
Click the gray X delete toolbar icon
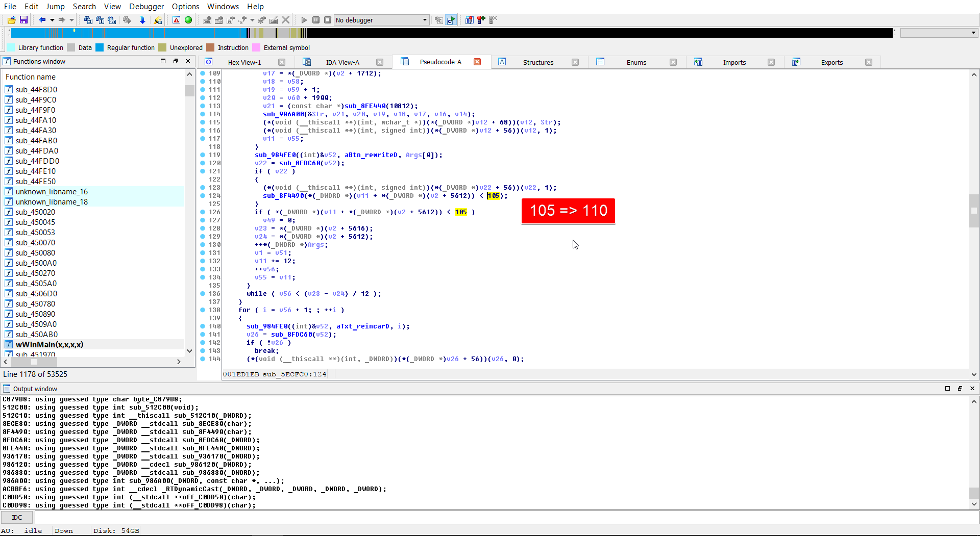coord(286,20)
